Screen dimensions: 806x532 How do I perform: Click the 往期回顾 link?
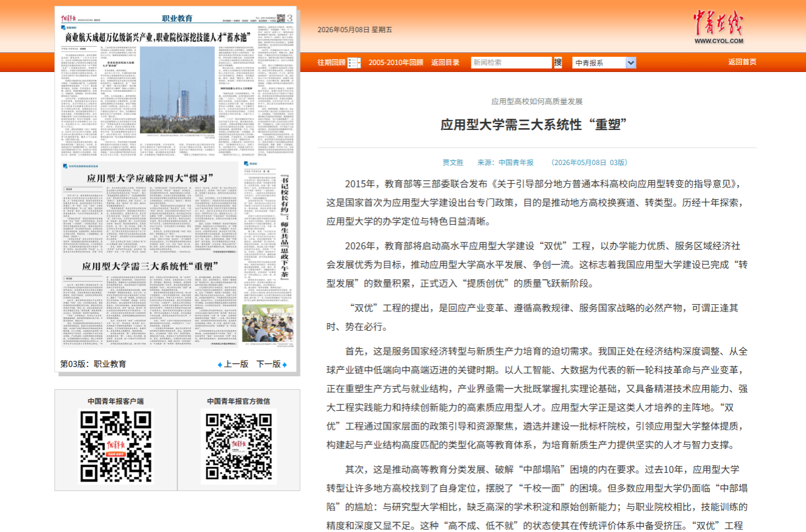point(332,63)
